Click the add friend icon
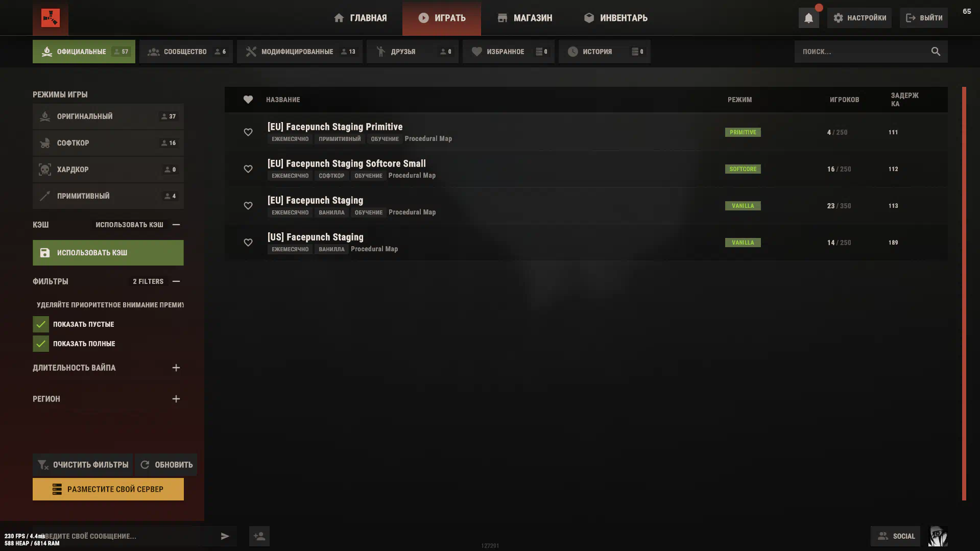The width and height of the screenshot is (980, 551). pos(259,536)
